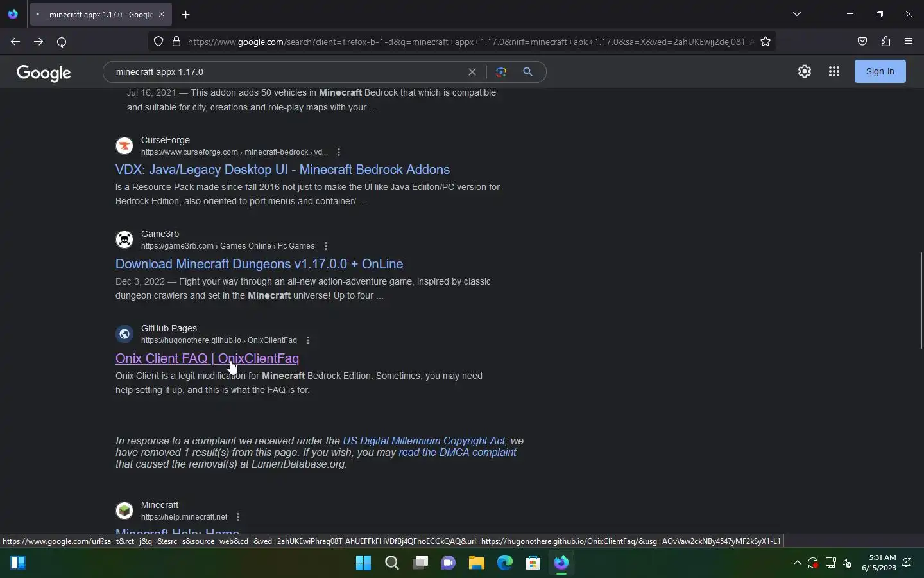The width and height of the screenshot is (924, 578).
Task: Open a new browser tab
Action: coord(185,14)
